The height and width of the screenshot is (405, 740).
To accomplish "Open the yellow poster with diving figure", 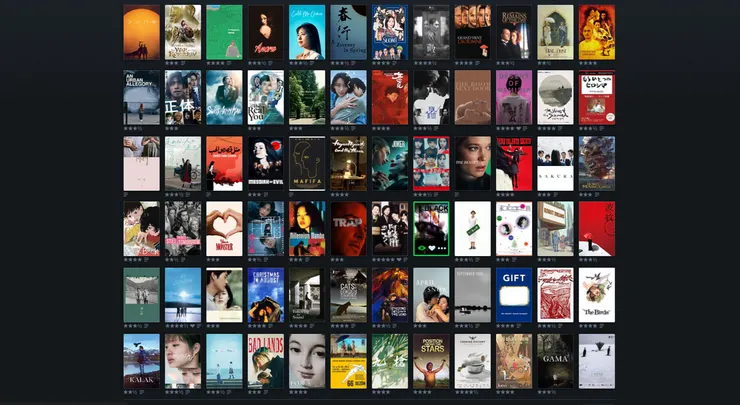I will [348, 361].
